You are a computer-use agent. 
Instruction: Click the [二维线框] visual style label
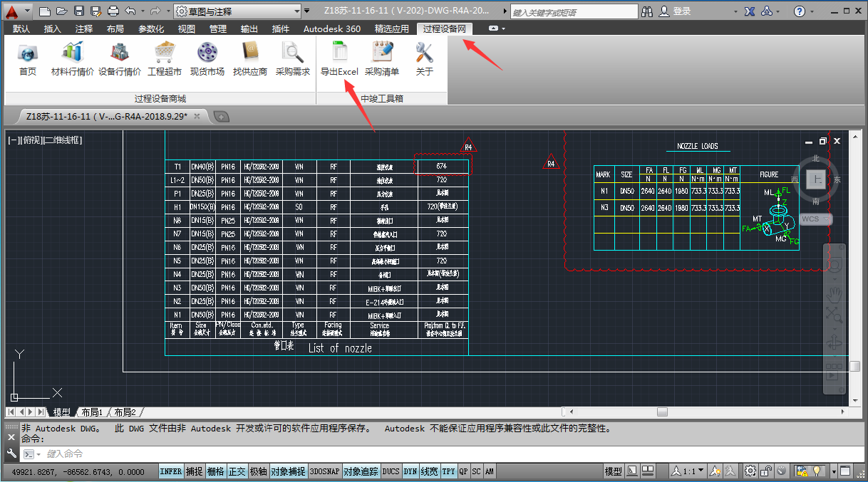click(x=62, y=140)
